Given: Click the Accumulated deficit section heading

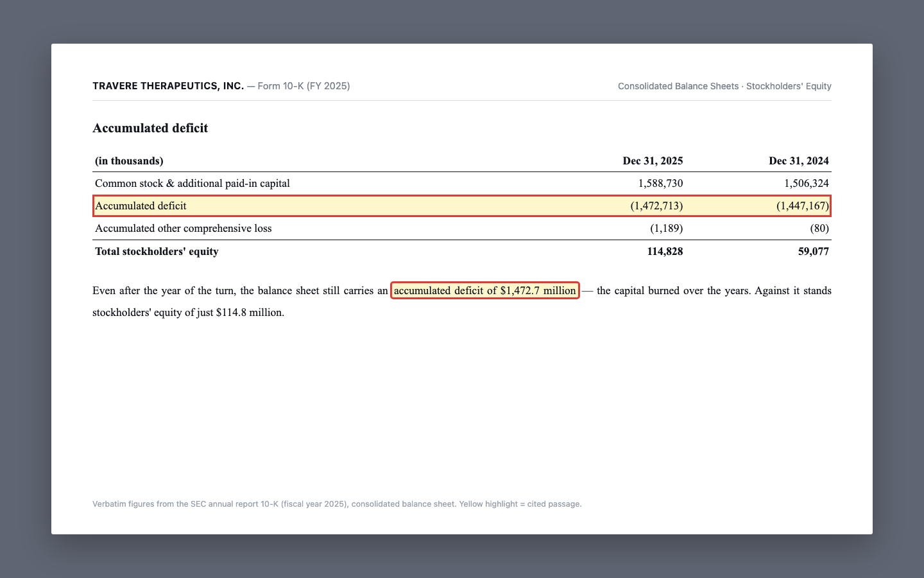Looking at the screenshot, I should tap(150, 128).
